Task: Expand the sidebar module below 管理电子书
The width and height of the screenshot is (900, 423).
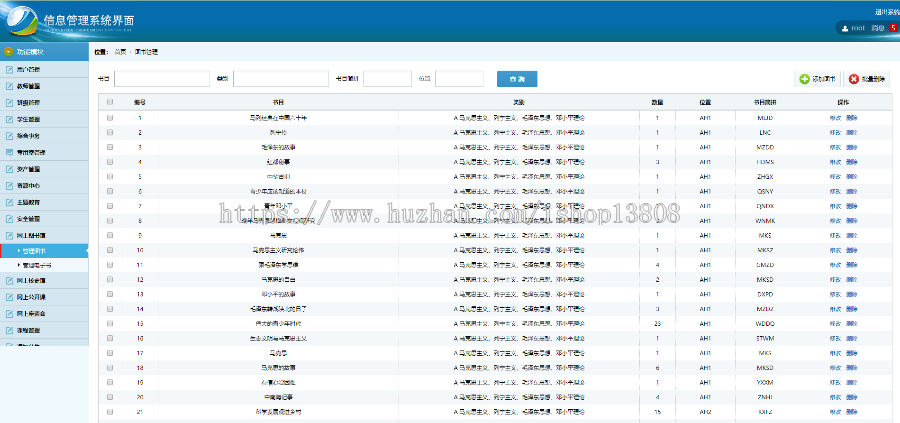Action: (44, 281)
